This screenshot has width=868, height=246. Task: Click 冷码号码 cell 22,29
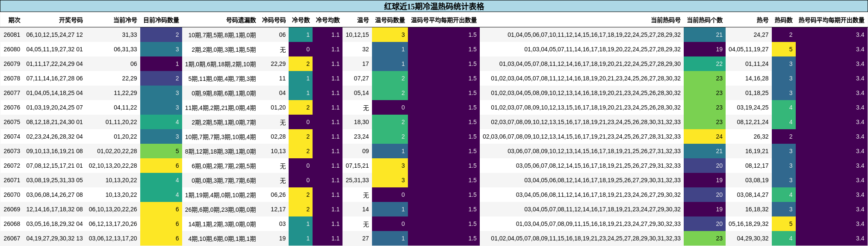(278, 64)
